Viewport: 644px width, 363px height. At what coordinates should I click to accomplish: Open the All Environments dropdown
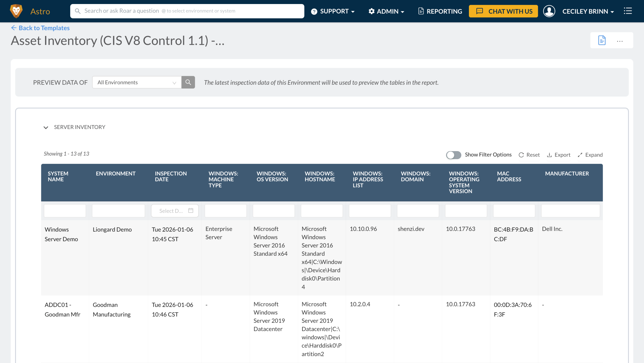click(x=137, y=82)
